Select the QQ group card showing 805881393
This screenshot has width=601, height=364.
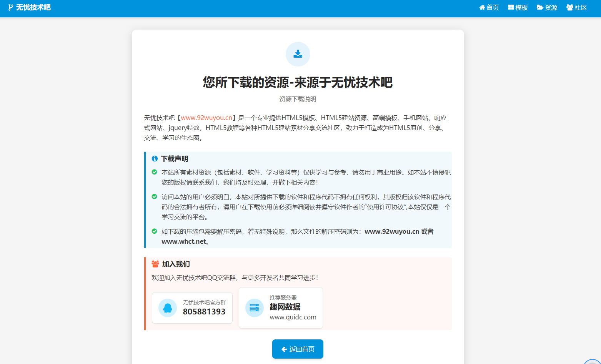coord(192,308)
